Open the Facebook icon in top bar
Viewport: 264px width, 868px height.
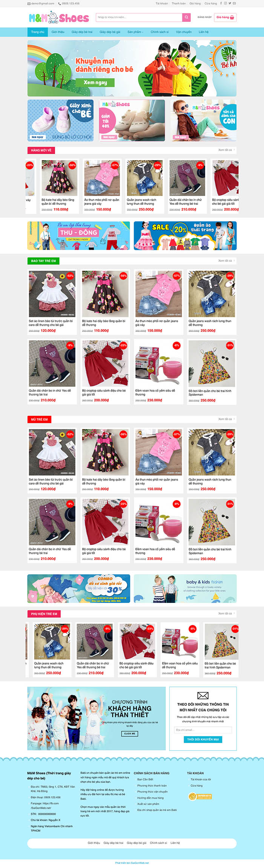point(221,3)
